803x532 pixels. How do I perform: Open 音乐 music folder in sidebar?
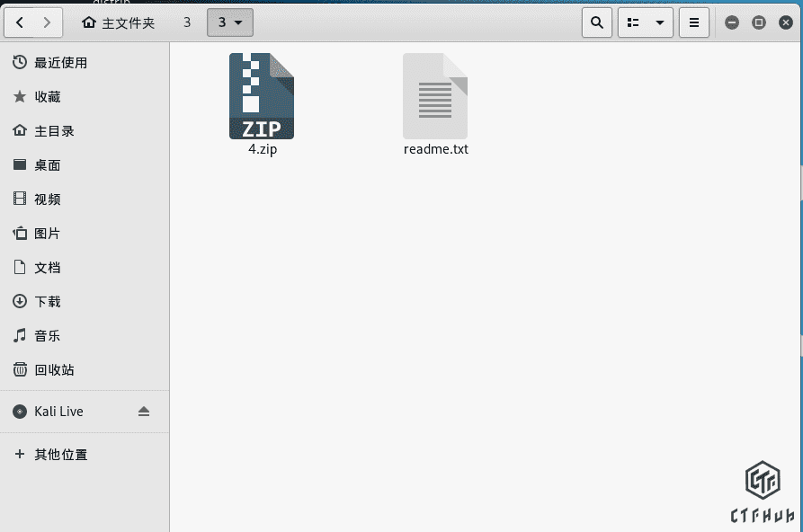pyautogui.click(x=48, y=336)
